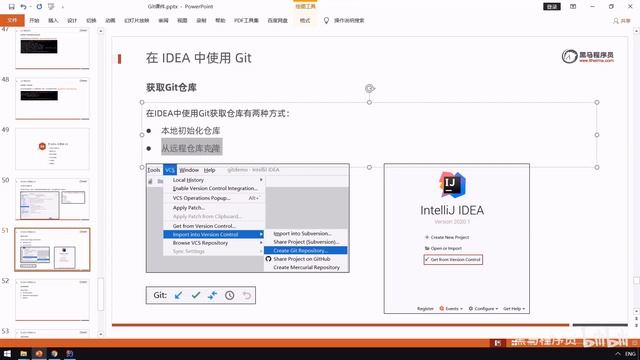Open the 审阅 (Review) ribbon tab
Screen dimensions: 640x360
163,20
